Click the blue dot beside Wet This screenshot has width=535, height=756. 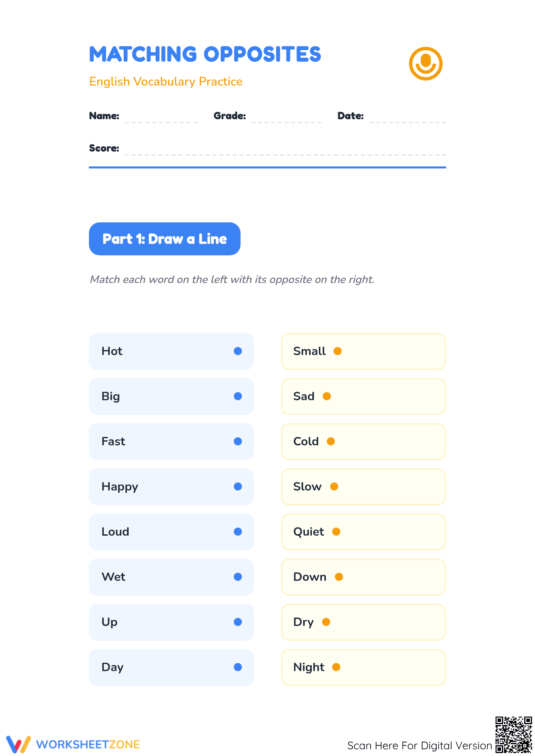[238, 577]
